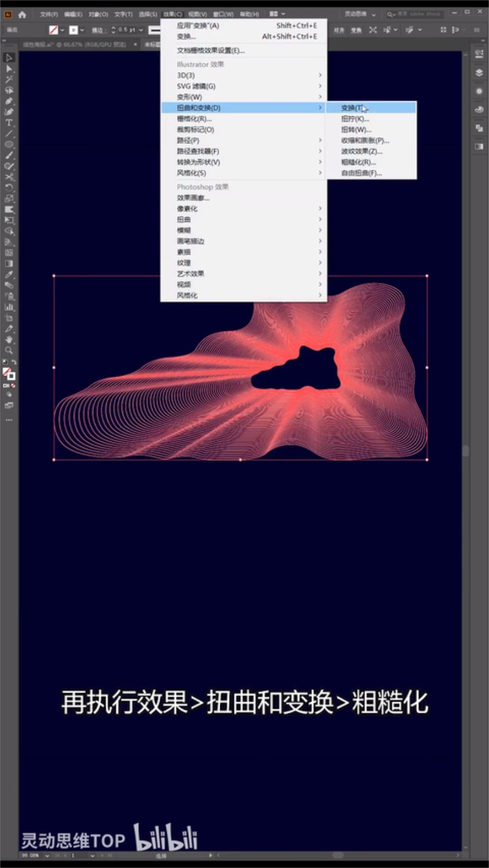Image resolution: width=489 pixels, height=868 pixels.
Task: Swap fill and stroke colors
Action: [x=13, y=363]
